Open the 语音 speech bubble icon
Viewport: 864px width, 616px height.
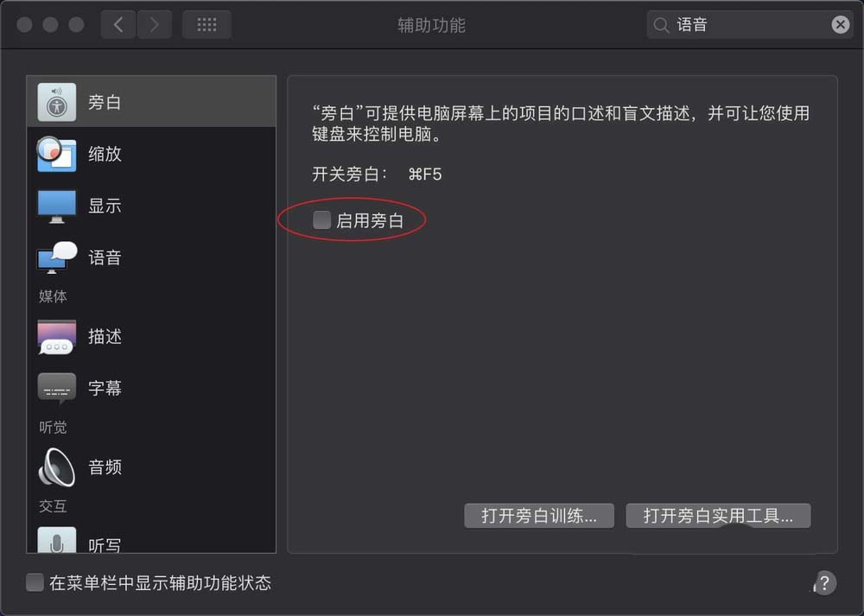coord(57,257)
